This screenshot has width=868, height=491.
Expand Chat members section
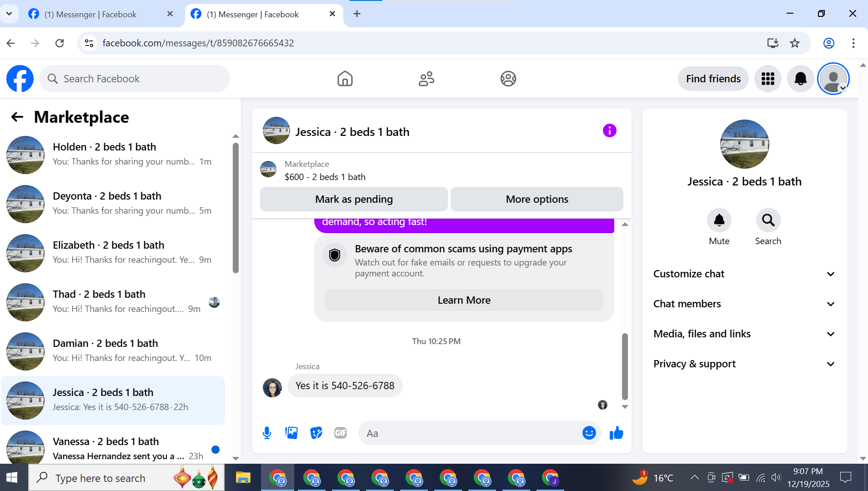744,304
